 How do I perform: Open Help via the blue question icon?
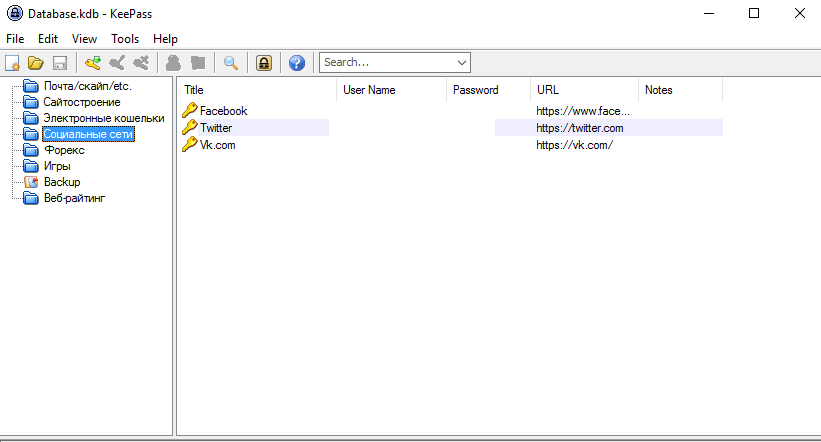(x=296, y=63)
